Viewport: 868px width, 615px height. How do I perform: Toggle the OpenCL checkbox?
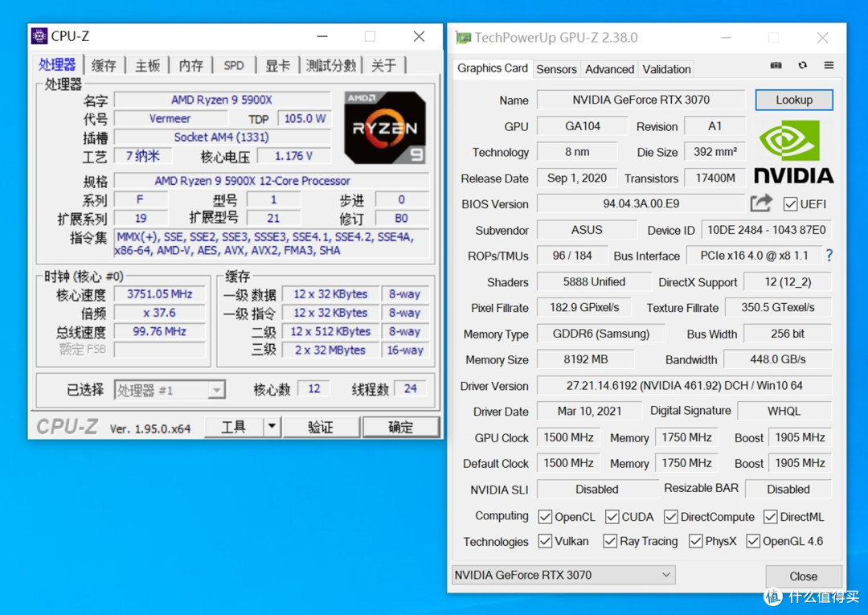pos(545,516)
